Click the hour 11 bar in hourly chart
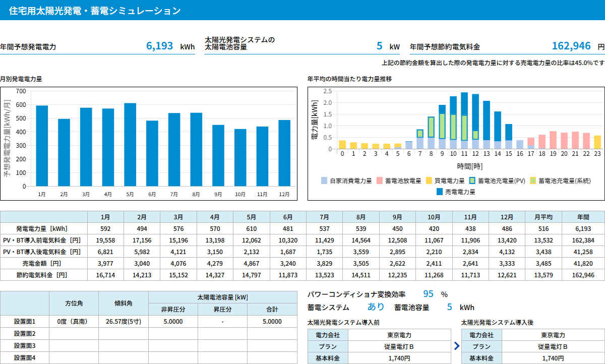Image resolution: width=605 pixels, height=364 pixels. [464, 121]
